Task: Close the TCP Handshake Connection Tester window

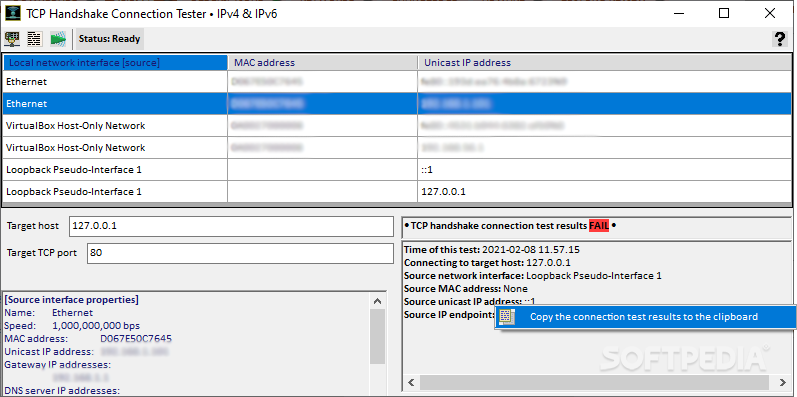Action: 770,13
